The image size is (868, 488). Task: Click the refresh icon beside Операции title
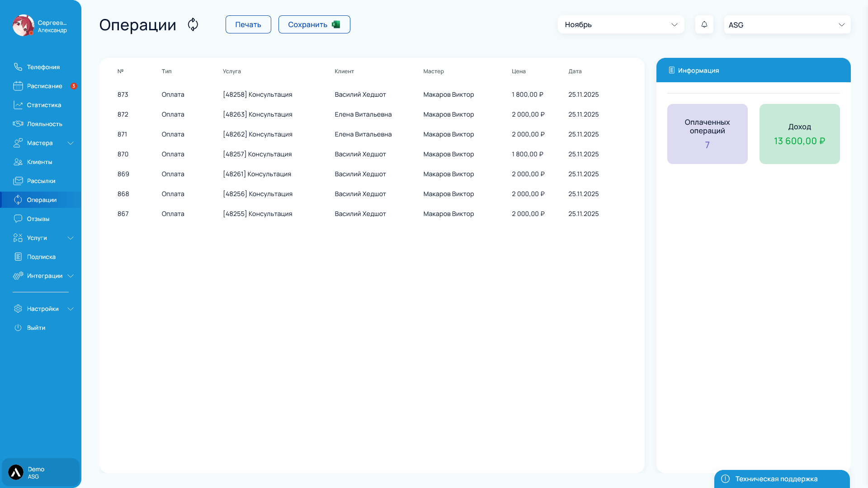(x=193, y=24)
